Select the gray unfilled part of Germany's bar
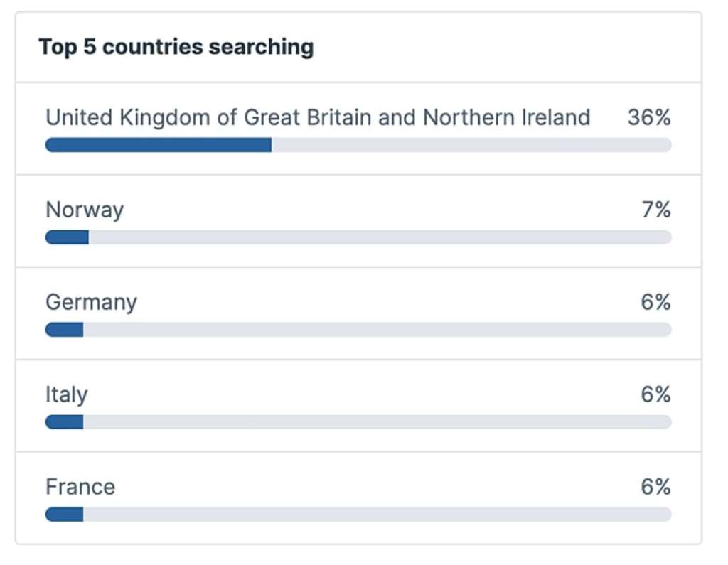Image resolution: width=728 pixels, height=565 pixels. click(377, 330)
